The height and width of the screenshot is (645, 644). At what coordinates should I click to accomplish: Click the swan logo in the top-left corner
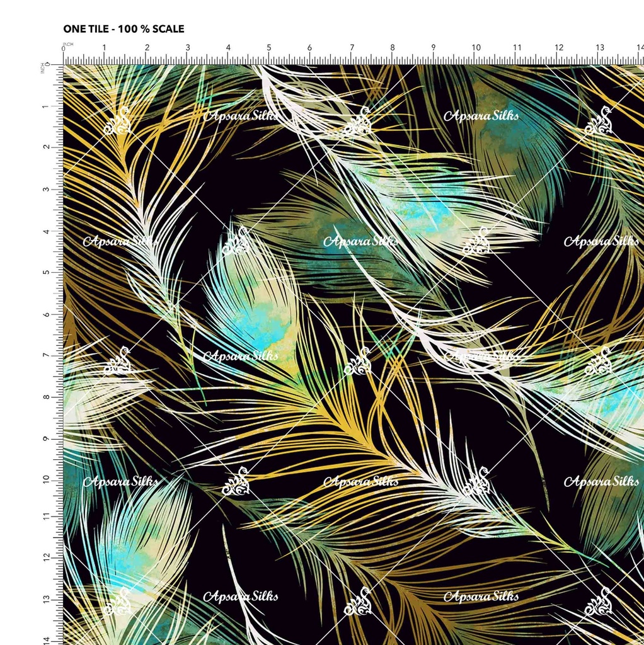coord(117,121)
